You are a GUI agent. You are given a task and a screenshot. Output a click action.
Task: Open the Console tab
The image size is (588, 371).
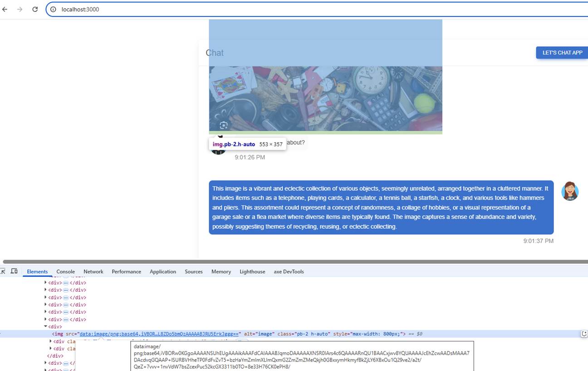tap(65, 272)
